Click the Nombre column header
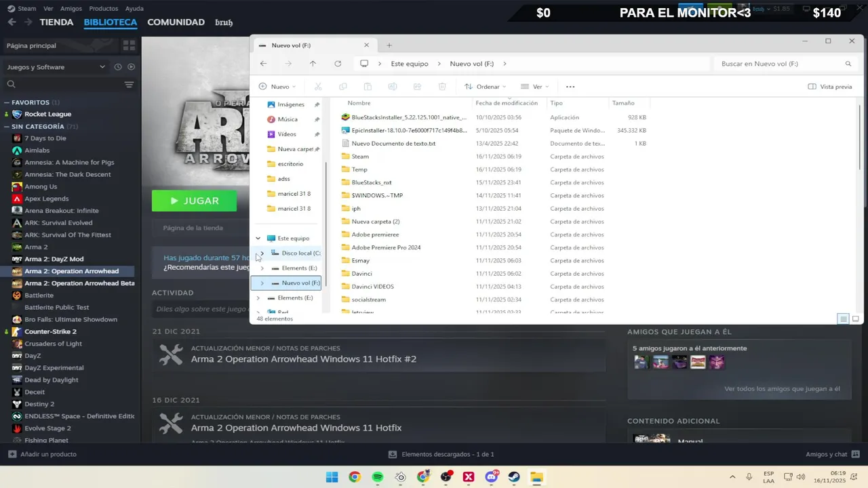Image resolution: width=868 pixels, height=488 pixels. point(359,103)
